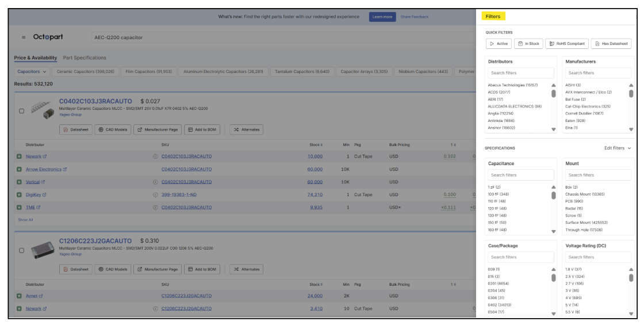Select 2.5 V (324) voltage rating filter
Image resolution: width=644 pixels, height=325 pixels.
tap(574, 277)
